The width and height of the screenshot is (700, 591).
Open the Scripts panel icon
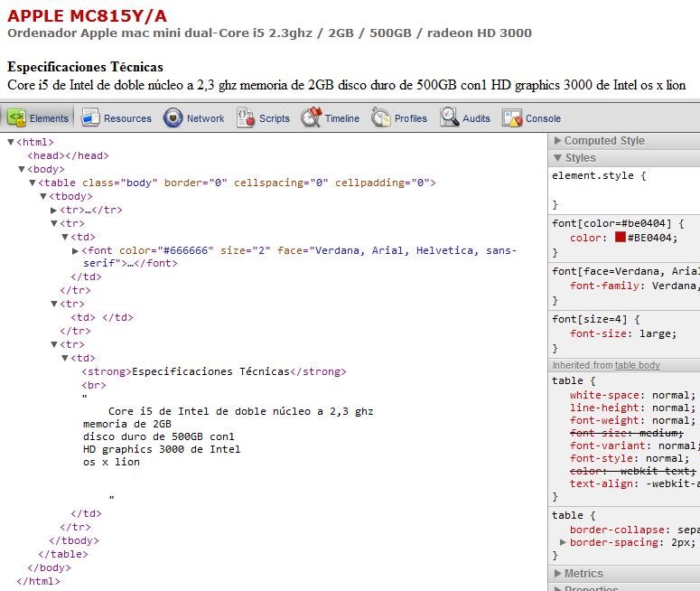point(246,118)
